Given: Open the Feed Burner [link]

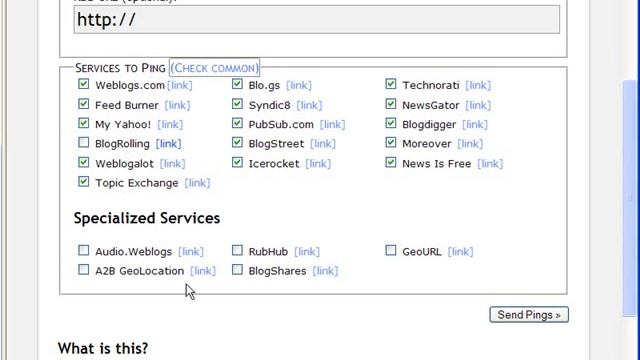Looking at the screenshot, I should [x=177, y=105].
